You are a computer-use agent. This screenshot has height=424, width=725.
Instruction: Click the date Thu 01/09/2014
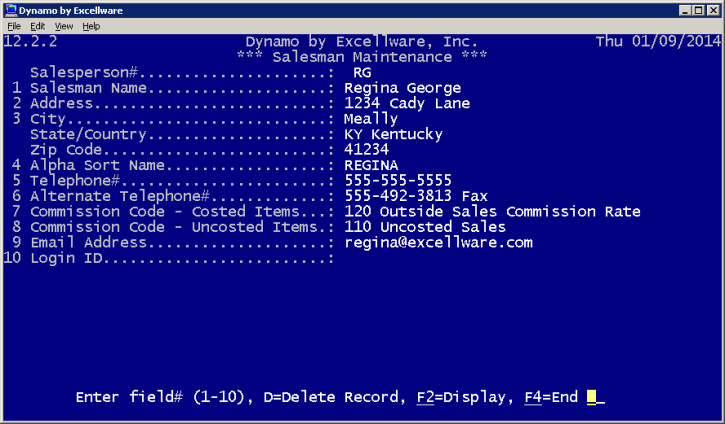pyautogui.click(x=658, y=42)
